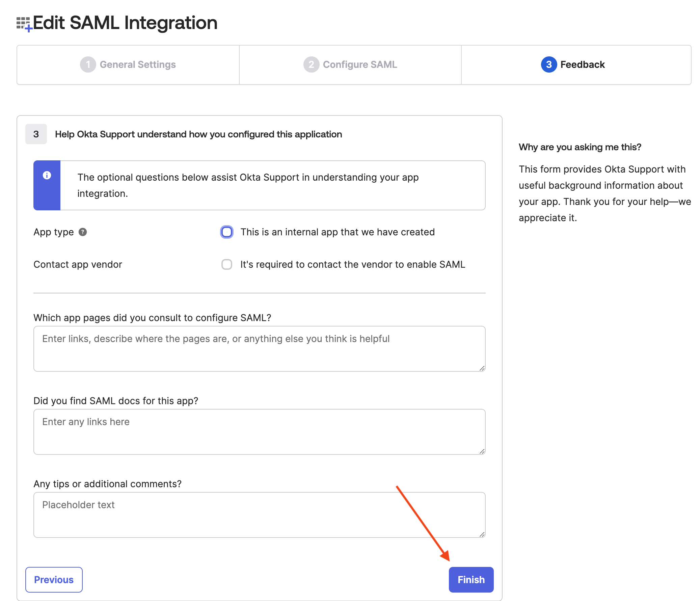Select the Feedback step tab
700x601 pixels.
(x=576, y=65)
